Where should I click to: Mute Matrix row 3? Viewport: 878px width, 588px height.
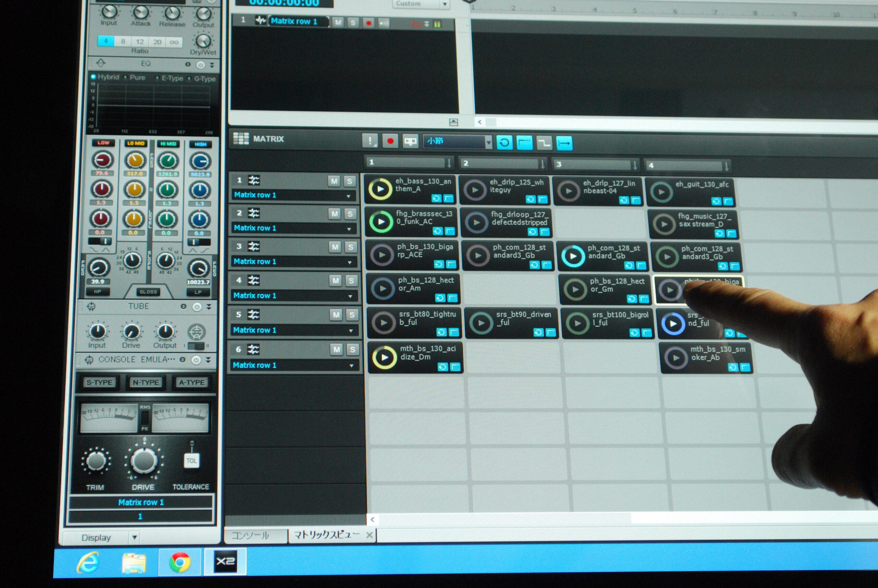tap(335, 247)
